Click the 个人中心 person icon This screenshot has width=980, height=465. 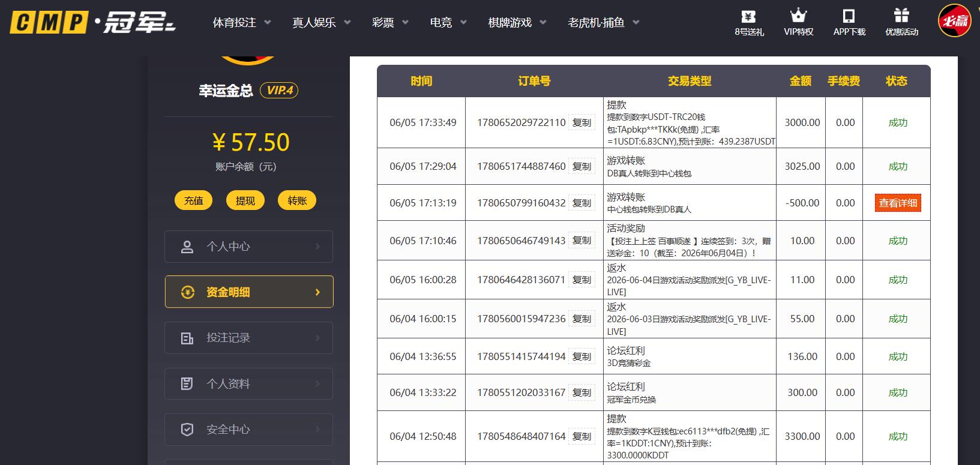(x=187, y=247)
